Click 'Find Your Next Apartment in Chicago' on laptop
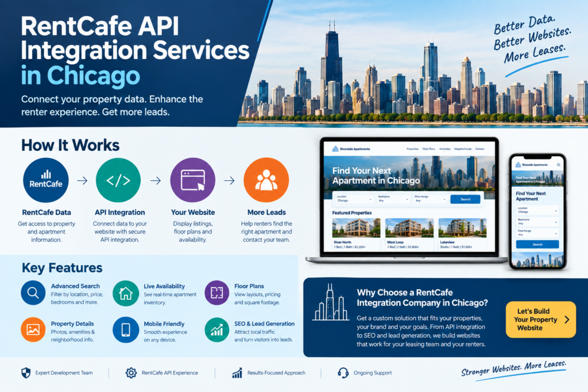588x392 pixels. click(376, 176)
